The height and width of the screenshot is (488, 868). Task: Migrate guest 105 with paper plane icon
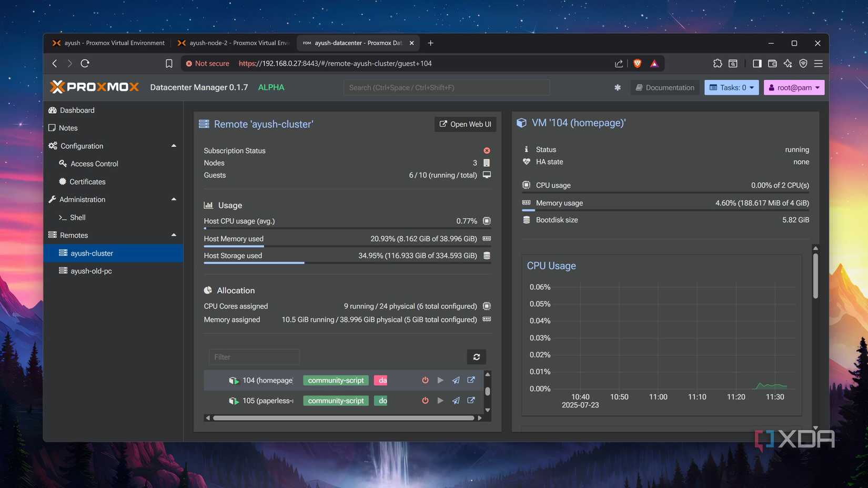coord(456,401)
